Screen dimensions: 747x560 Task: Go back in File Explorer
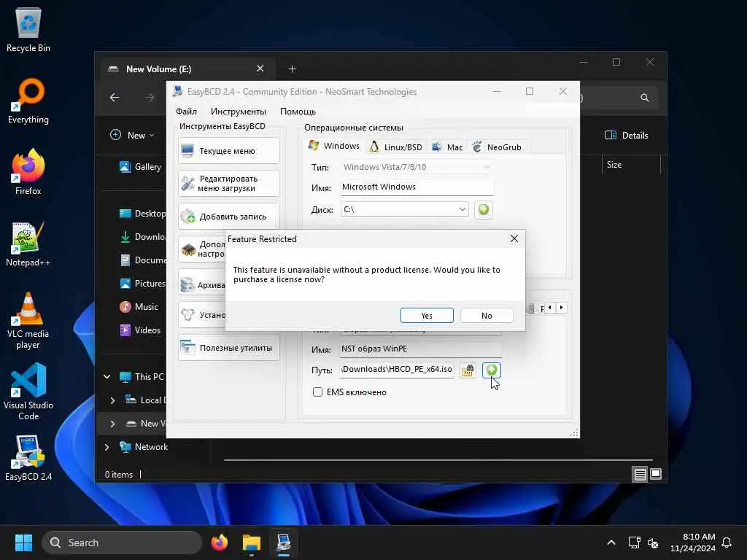click(115, 97)
